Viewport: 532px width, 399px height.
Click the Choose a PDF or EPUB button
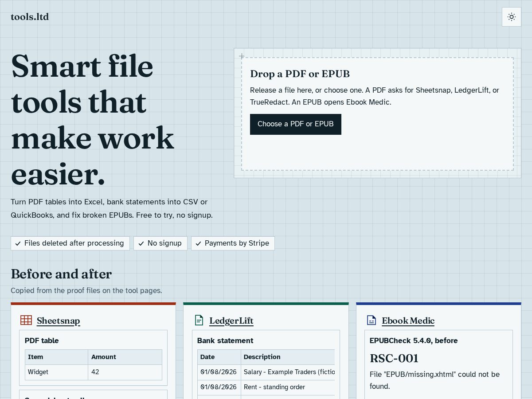click(x=296, y=124)
